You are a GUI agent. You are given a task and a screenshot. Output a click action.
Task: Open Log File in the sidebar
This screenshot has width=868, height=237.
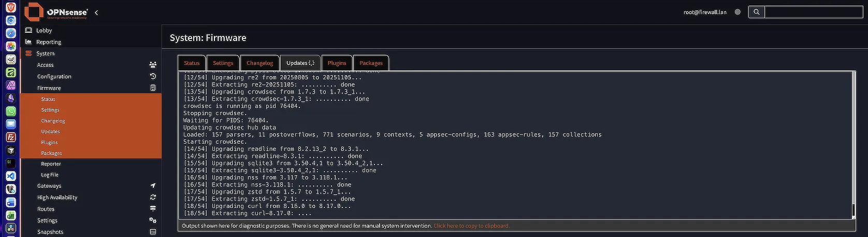pyautogui.click(x=50, y=175)
